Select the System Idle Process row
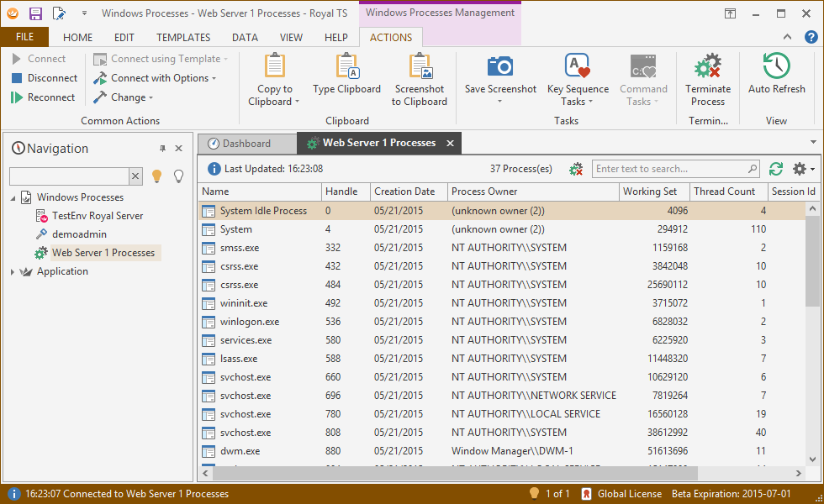The image size is (824, 504). pos(502,211)
